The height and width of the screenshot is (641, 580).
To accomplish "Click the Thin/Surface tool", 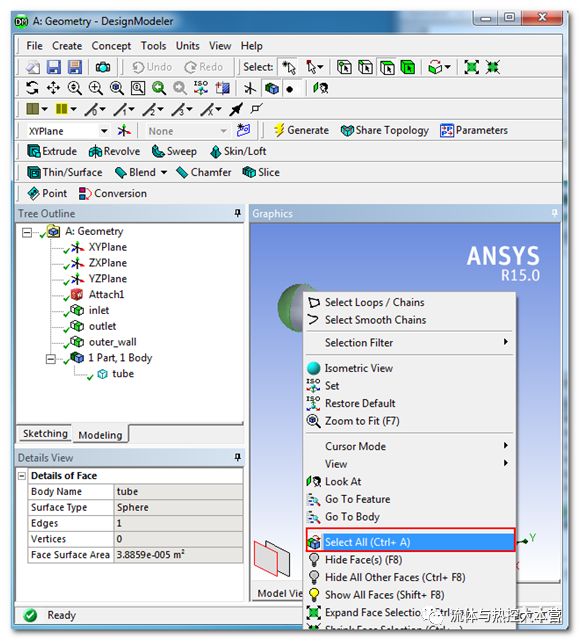I will 65,173.
